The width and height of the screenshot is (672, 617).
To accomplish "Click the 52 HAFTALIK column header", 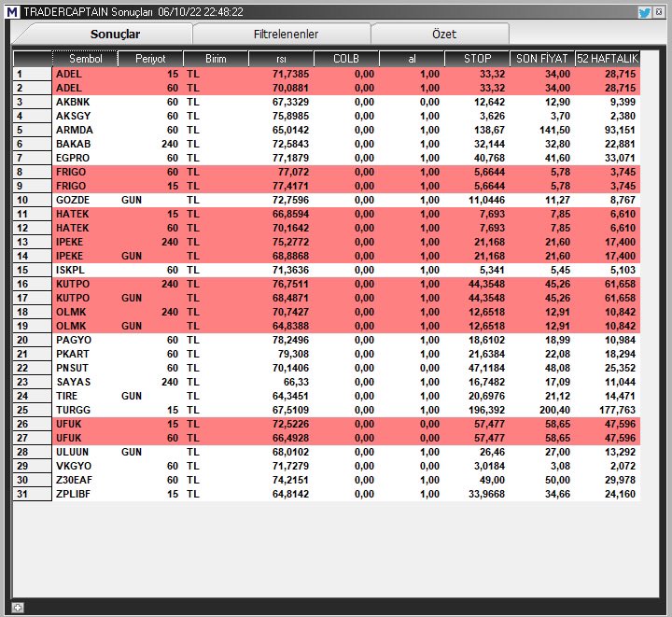I will 608,59.
